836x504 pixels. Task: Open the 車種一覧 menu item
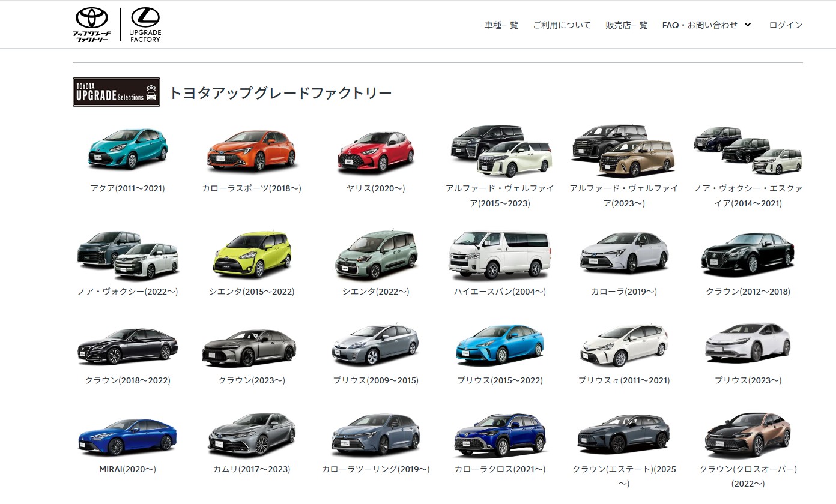(x=501, y=25)
